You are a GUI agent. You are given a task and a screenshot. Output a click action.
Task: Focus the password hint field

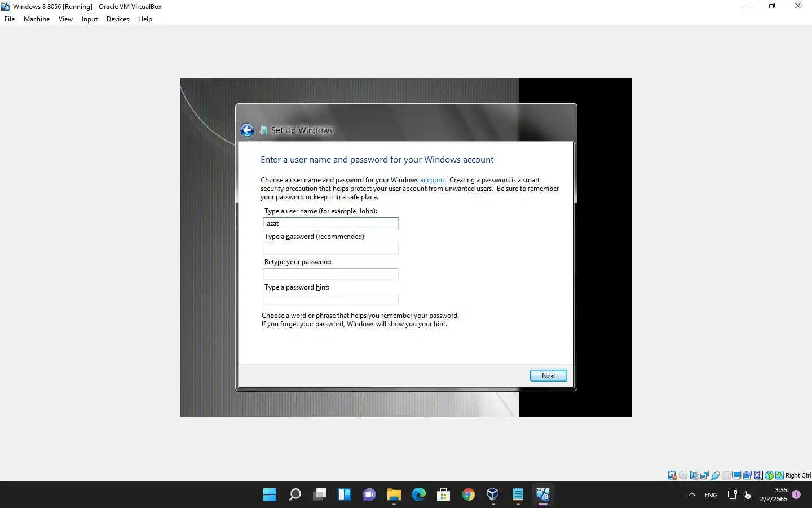tap(331, 300)
